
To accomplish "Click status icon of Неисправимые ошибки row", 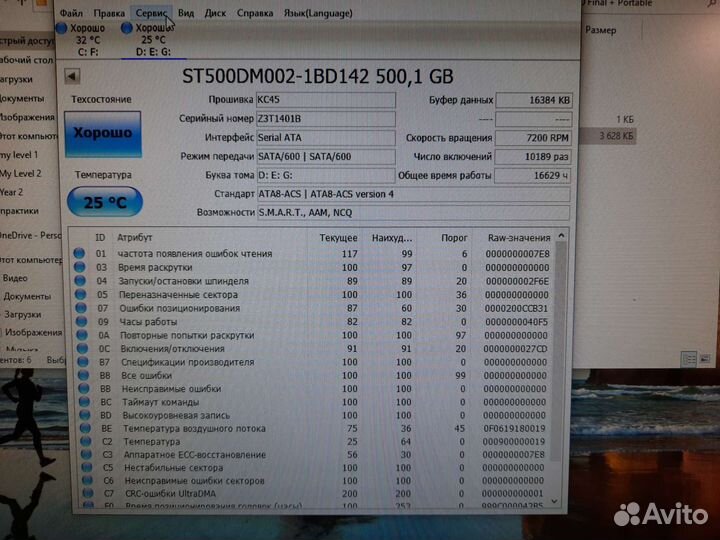I will point(84,388).
